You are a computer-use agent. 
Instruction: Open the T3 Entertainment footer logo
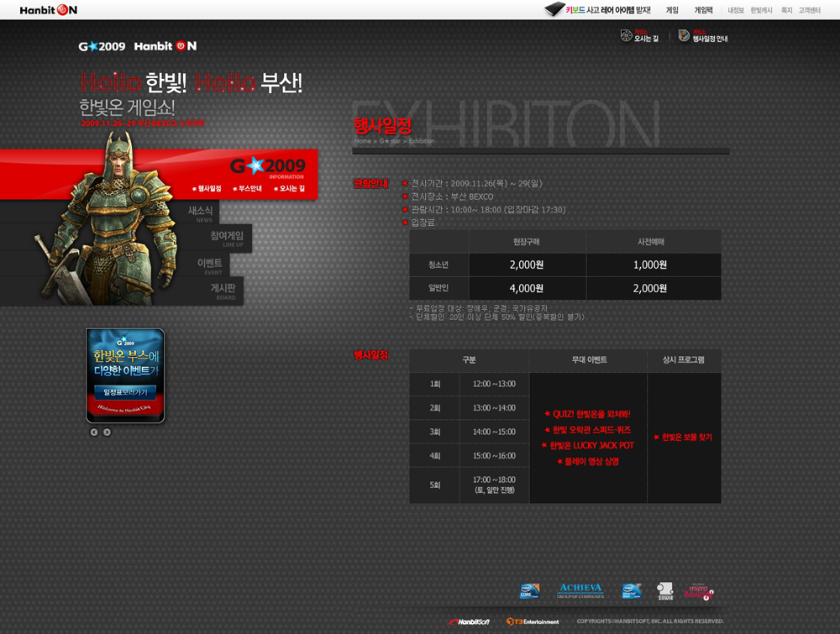pos(533,621)
